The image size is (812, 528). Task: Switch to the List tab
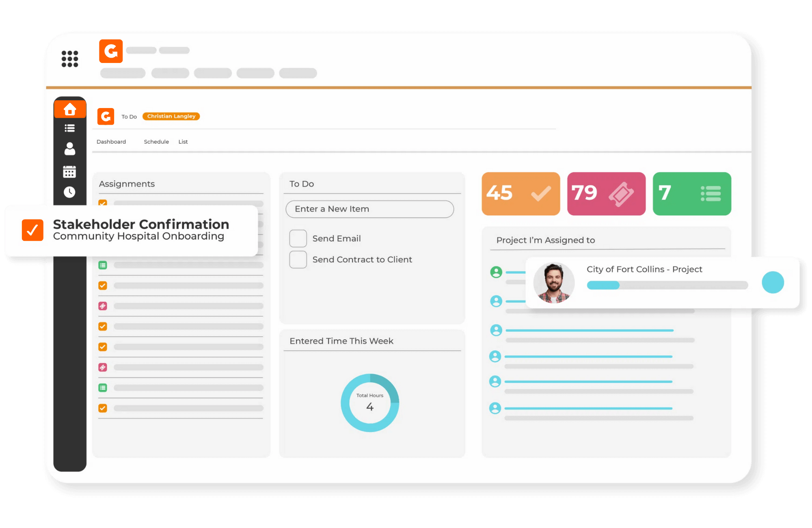[x=183, y=142]
